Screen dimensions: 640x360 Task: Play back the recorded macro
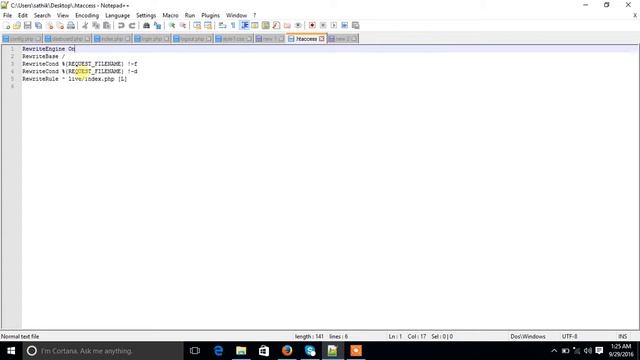[334, 25]
